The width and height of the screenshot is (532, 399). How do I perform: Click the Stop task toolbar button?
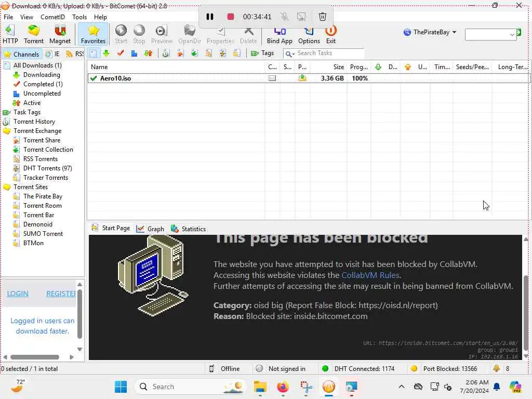click(139, 35)
